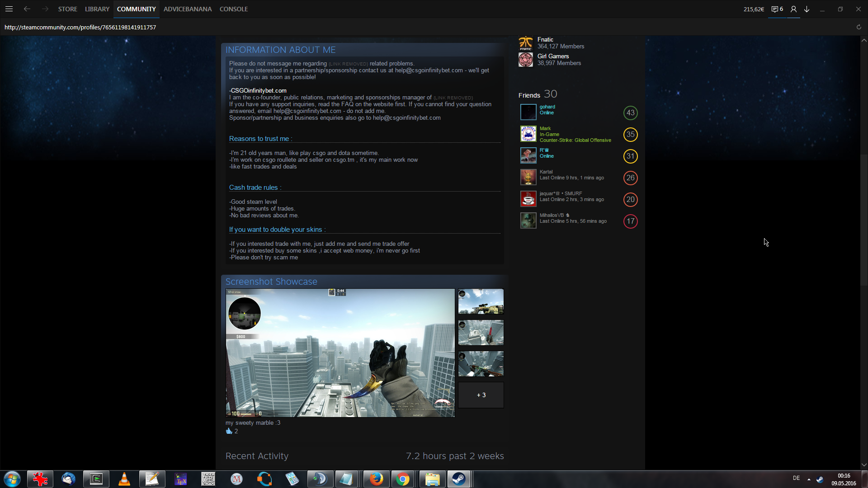Open the CONSOLE menu item
This screenshot has height=488, width=868.
(233, 9)
